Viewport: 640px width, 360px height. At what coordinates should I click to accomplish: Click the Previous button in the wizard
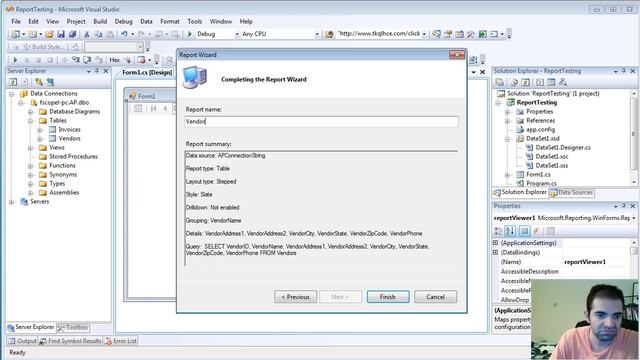pos(296,297)
